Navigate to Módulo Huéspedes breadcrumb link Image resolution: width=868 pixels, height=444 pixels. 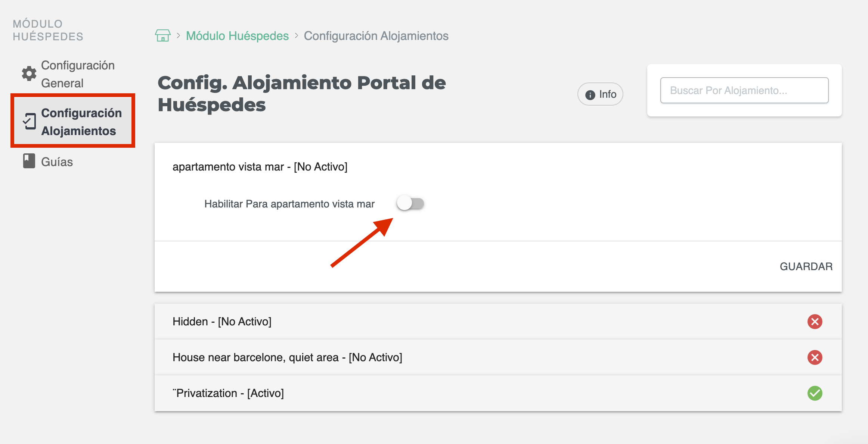(x=238, y=35)
